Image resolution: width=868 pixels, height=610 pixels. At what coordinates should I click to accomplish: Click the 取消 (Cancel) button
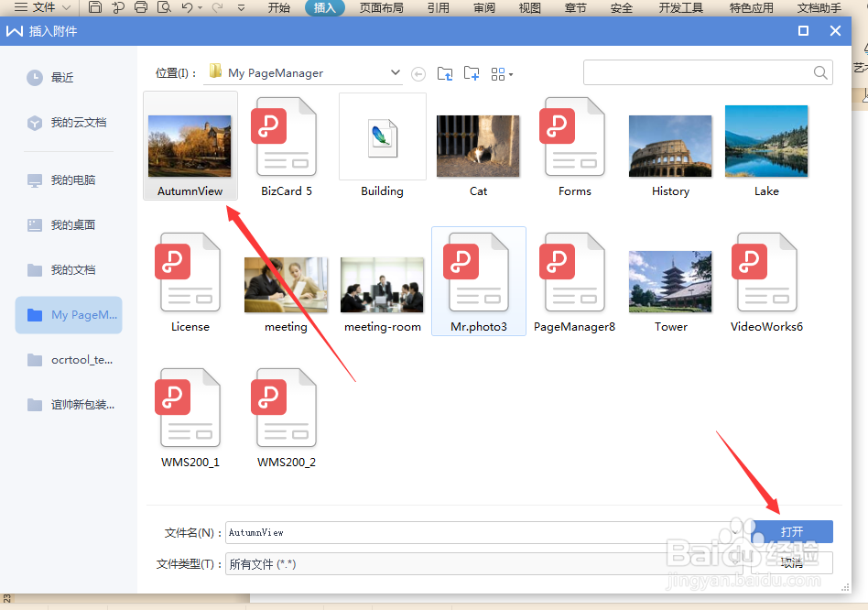(x=791, y=562)
